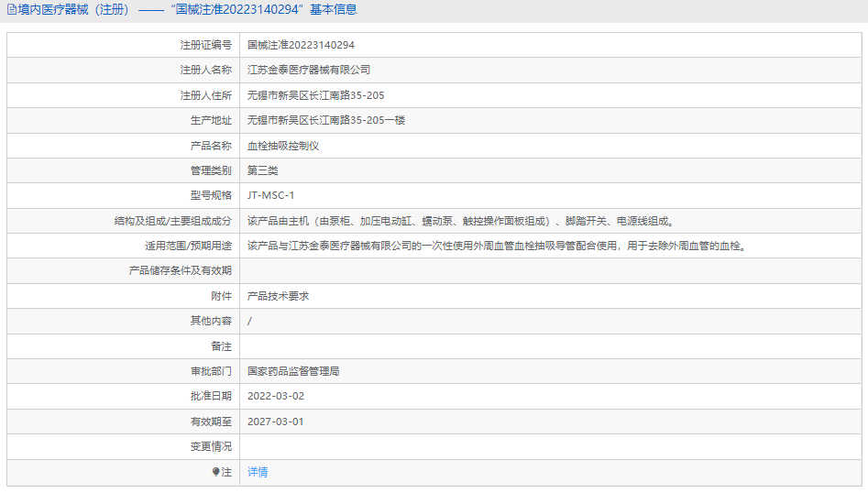
Task: Select management class value 第三类
Action: pyautogui.click(x=262, y=170)
